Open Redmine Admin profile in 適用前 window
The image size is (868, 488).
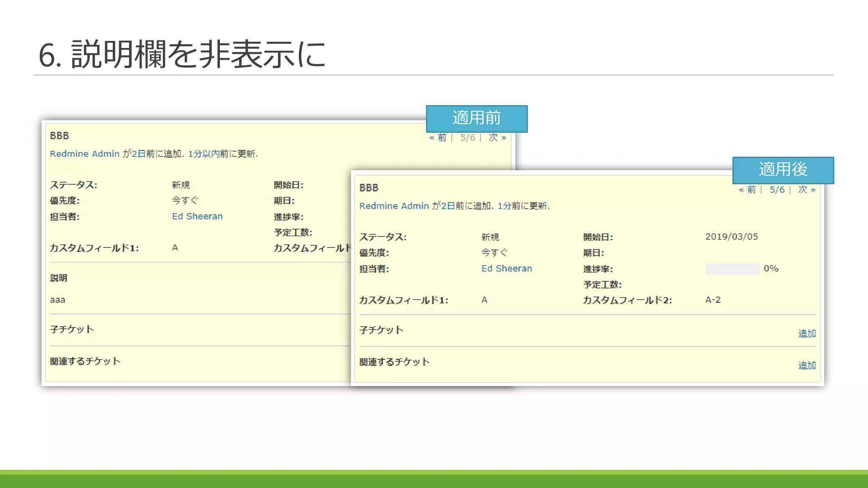[x=85, y=154]
